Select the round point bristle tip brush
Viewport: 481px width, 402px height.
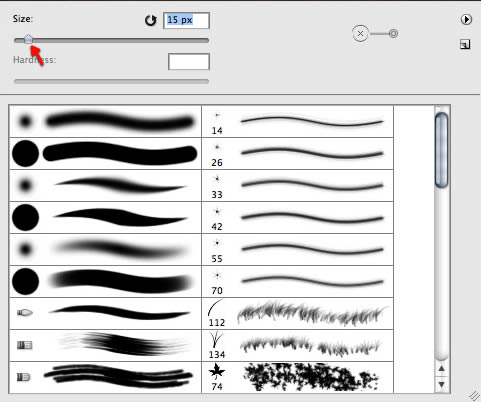coord(105,313)
